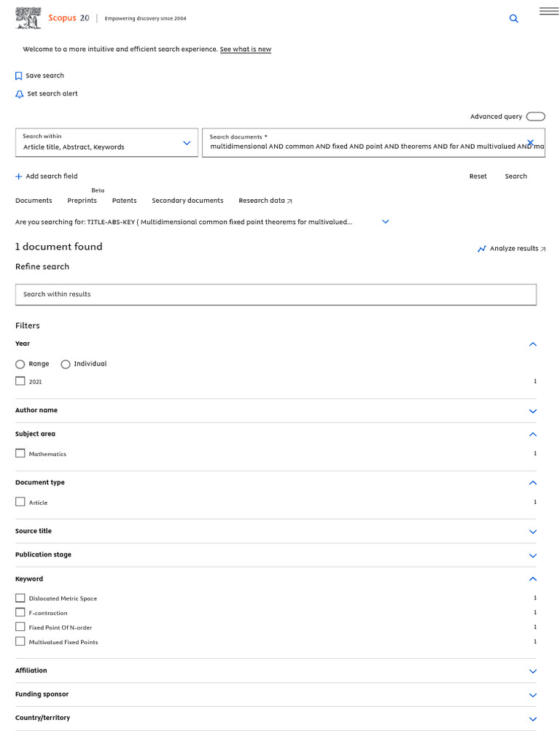Toggle the Advanced query switch
This screenshot has height=747, width=560.
536,117
